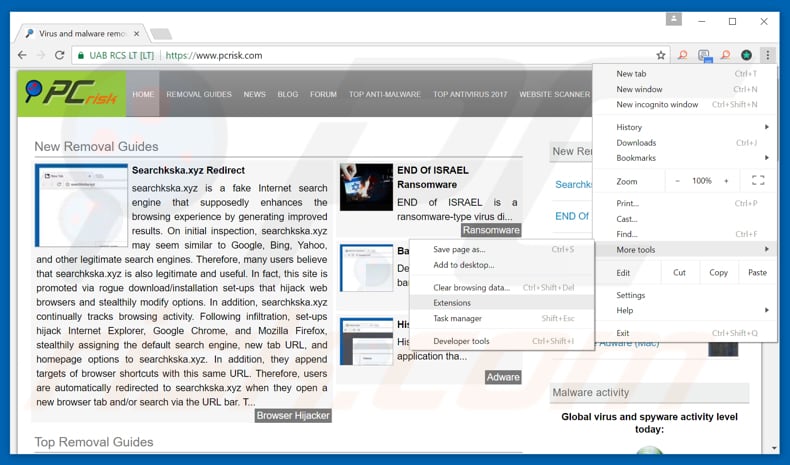Open Downloads from Chrome menu

point(685,143)
